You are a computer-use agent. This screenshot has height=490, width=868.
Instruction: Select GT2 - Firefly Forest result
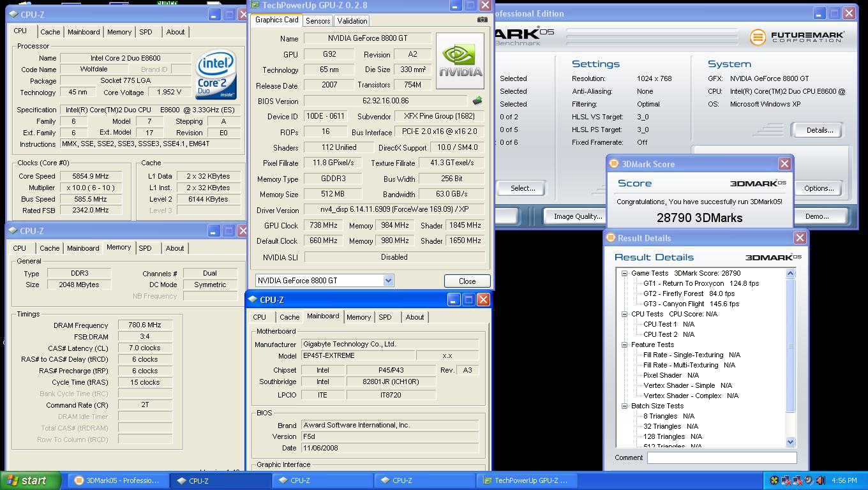point(689,293)
